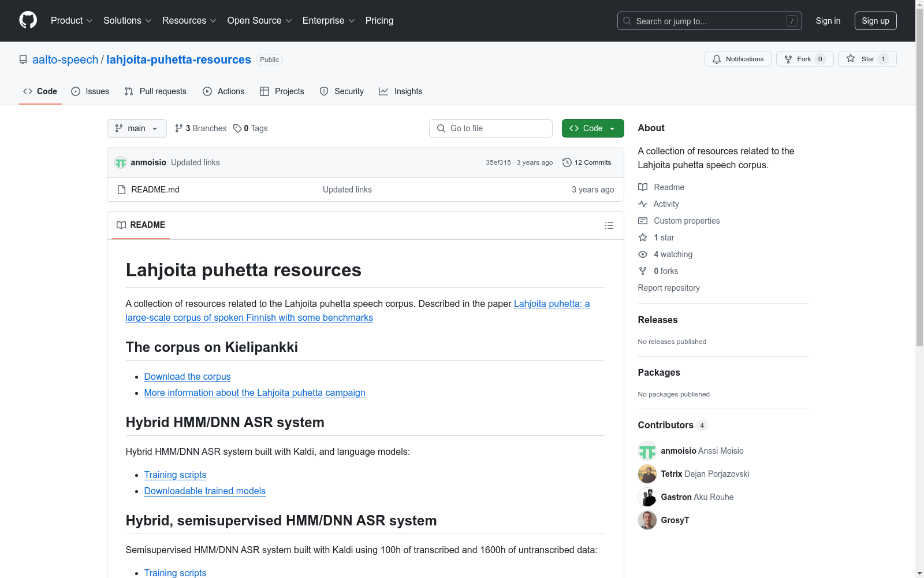View the 0 Tags
This screenshot has width=924, height=578.
tap(251, 128)
